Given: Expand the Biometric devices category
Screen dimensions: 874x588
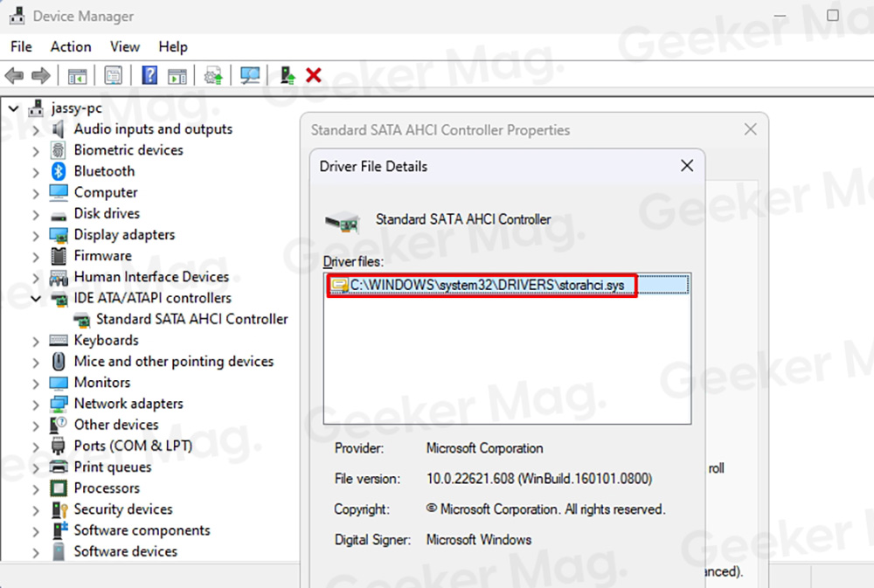Looking at the screenshot, I should pos(36,152).
